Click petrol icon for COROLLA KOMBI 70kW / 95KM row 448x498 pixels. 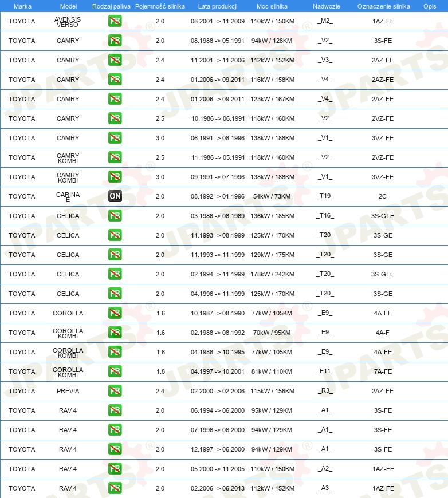[x=115, y=333]
